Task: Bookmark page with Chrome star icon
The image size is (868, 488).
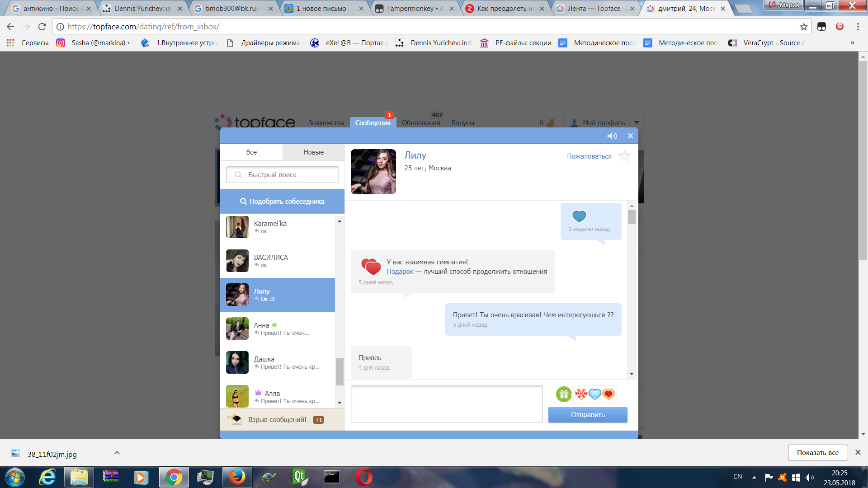Action: pos(803,27)
